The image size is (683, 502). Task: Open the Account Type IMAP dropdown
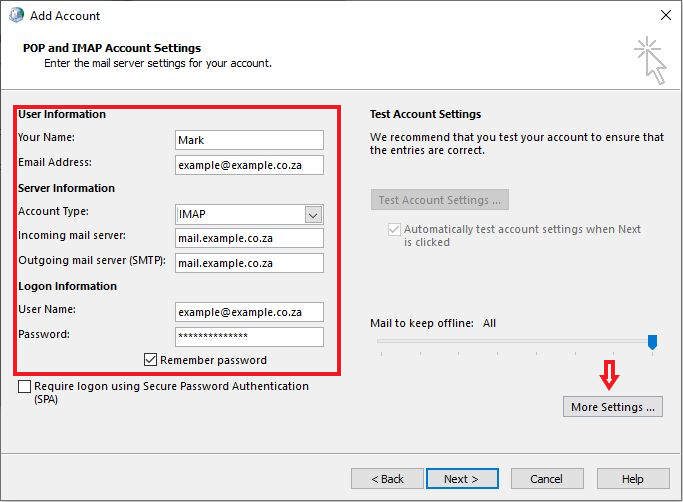pos(313,214)
